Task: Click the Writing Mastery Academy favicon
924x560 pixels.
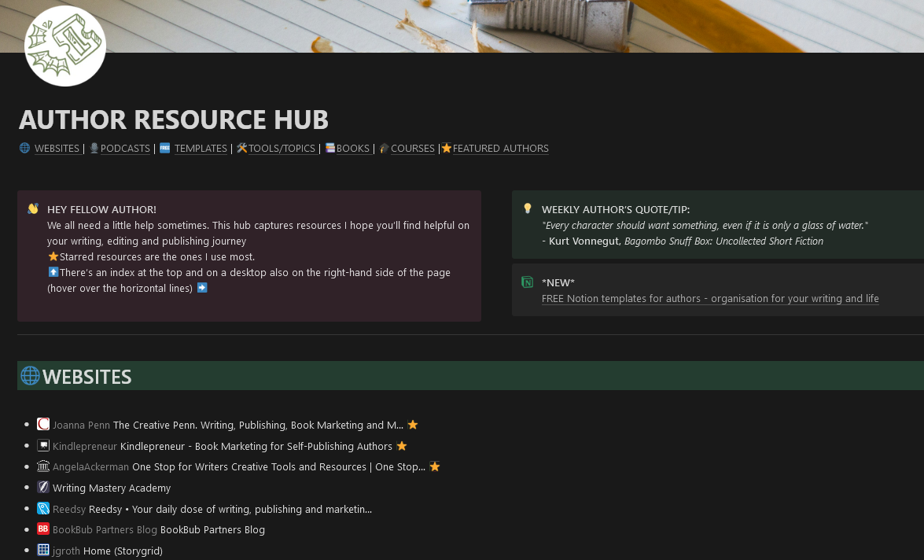Action: [x=43, y=488]
